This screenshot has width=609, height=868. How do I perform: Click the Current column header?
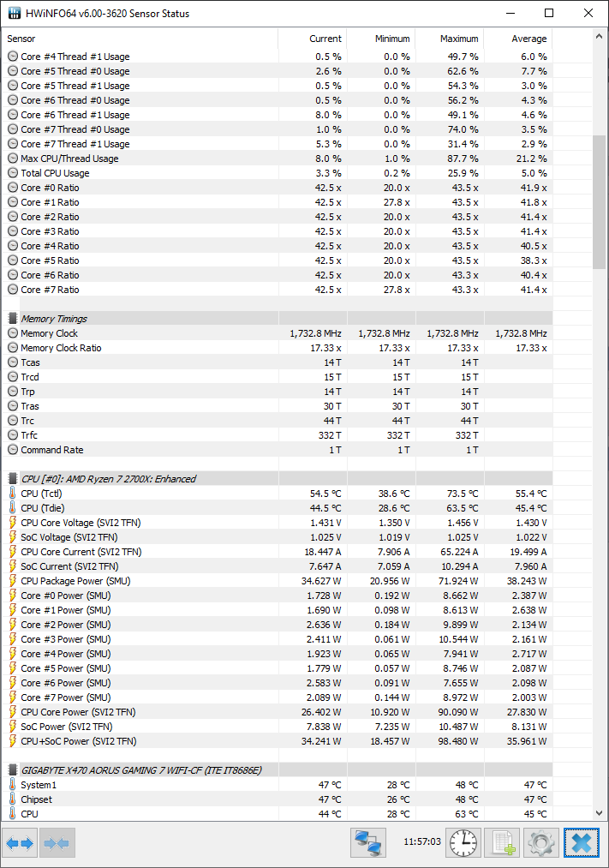pos(325,39)
